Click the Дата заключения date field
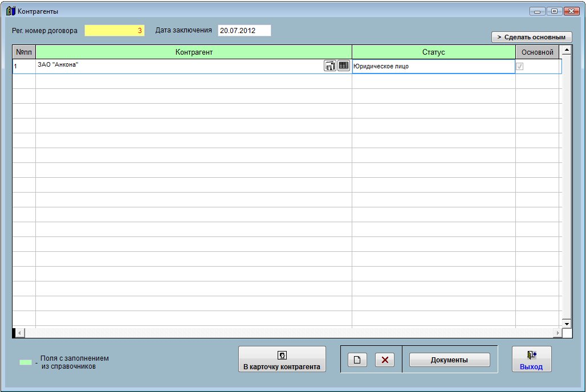The height and width of the screenshot is (392, 586). [x=245, y=31]
